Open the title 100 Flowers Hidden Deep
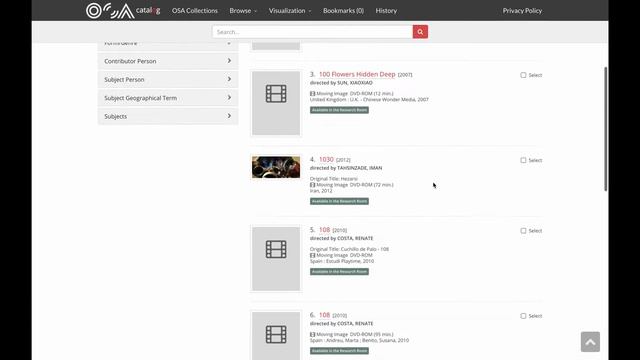 coord(357,74)
